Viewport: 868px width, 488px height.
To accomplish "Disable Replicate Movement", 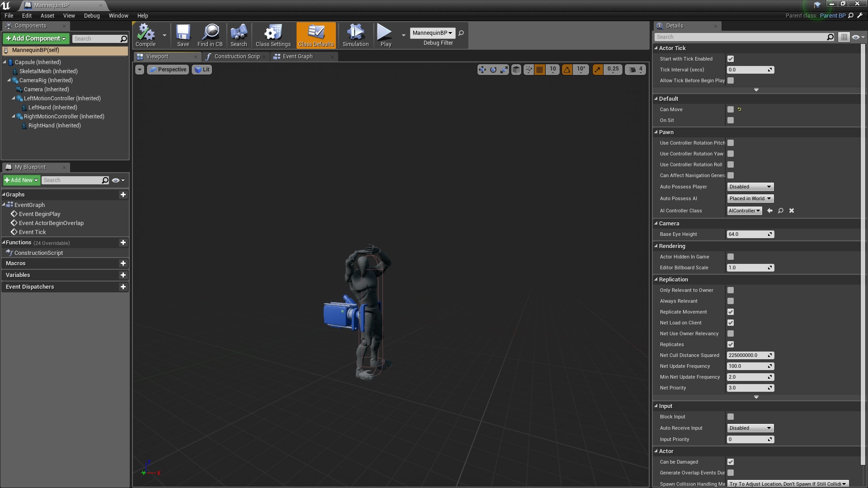I will tap(731, 312).
